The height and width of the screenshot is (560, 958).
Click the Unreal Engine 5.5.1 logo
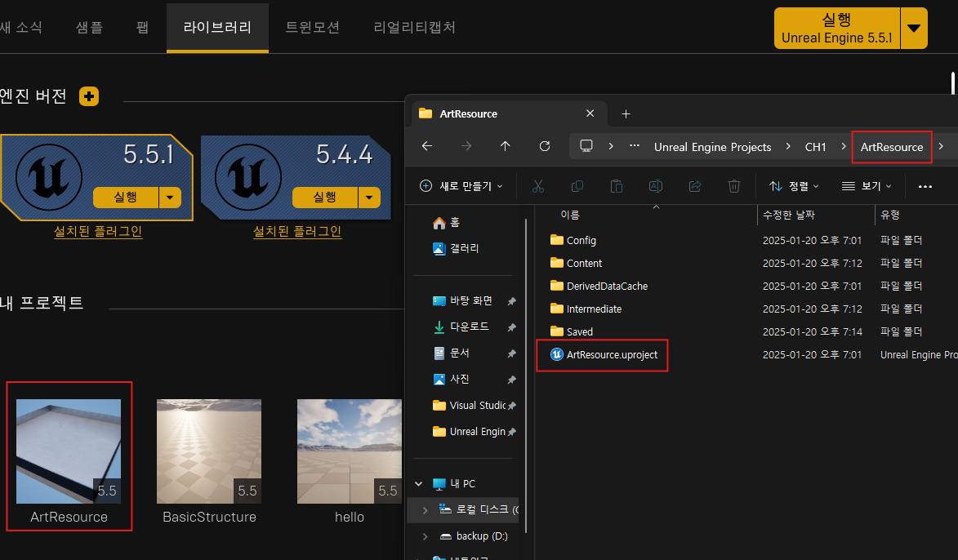click(x=49, y=177)
